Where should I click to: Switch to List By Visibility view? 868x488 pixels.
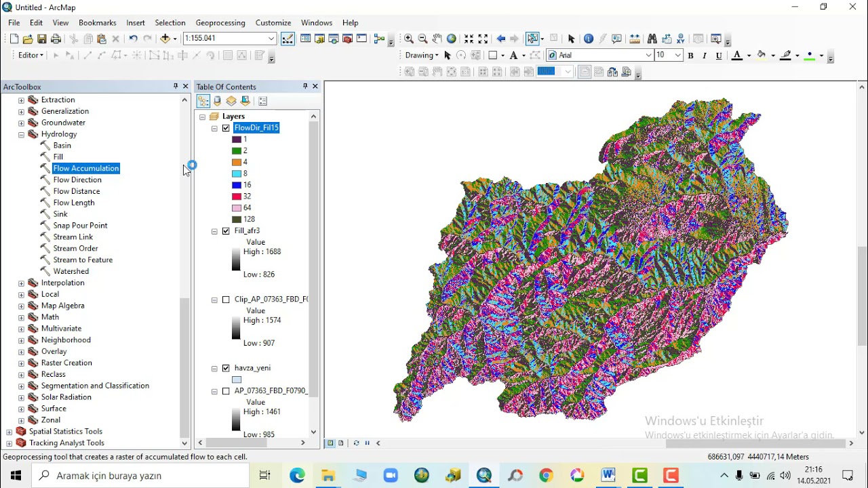coord(231,101)
